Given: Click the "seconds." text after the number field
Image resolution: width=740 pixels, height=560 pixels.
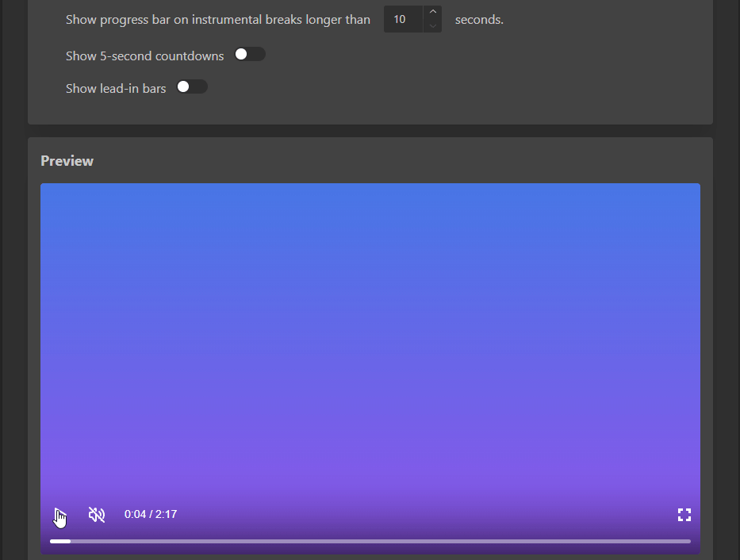Looking at the screenshot, I should 479,20.
